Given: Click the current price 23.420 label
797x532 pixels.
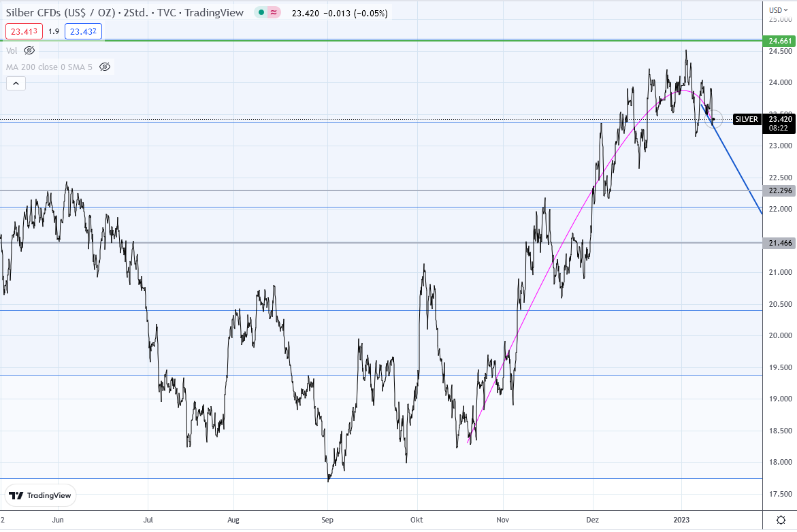Looking at the screenshot, I should [x=780, y=120].
